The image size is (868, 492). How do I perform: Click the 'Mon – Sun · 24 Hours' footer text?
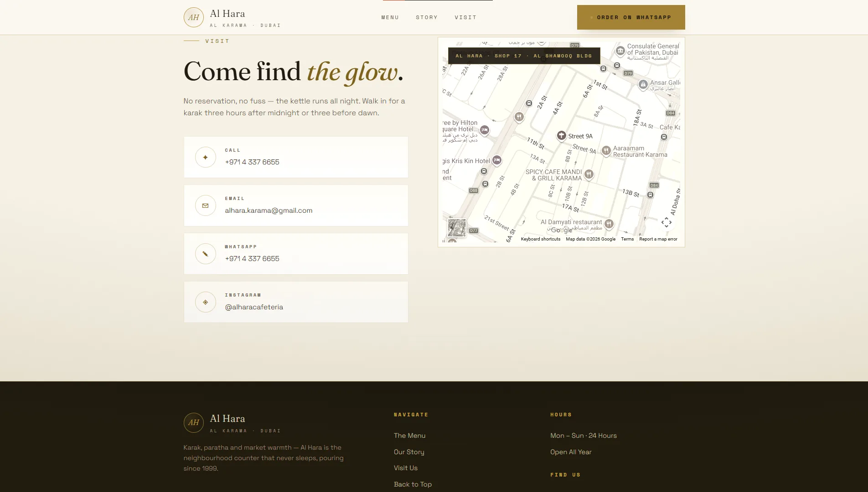pyautogui.click(x=584, y=436)
